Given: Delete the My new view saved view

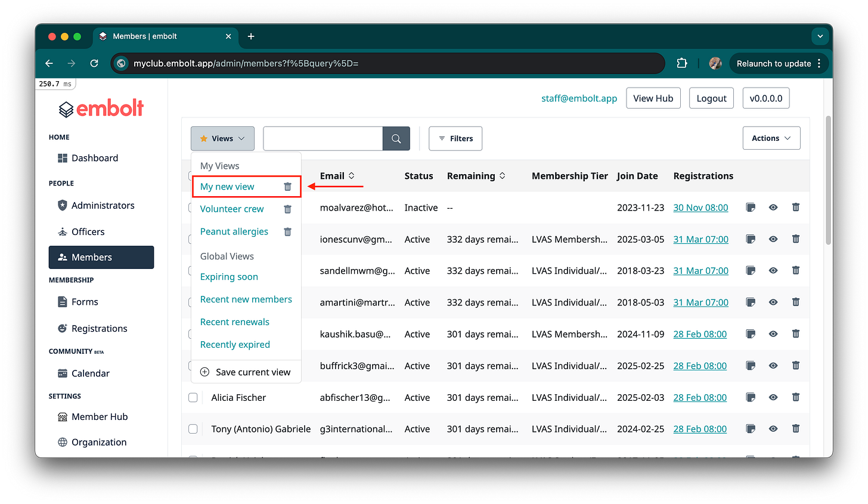Looking at the screenshot, I should tap(287, 187).
